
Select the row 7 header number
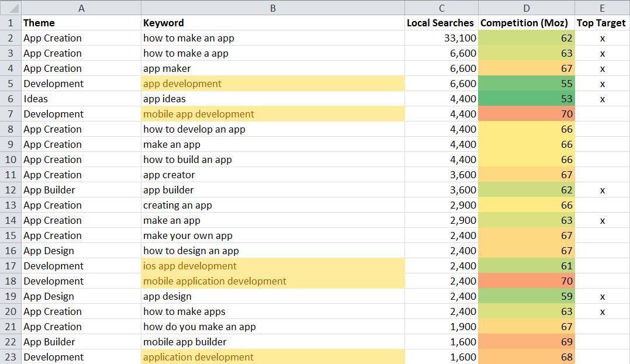pos(11,114)
